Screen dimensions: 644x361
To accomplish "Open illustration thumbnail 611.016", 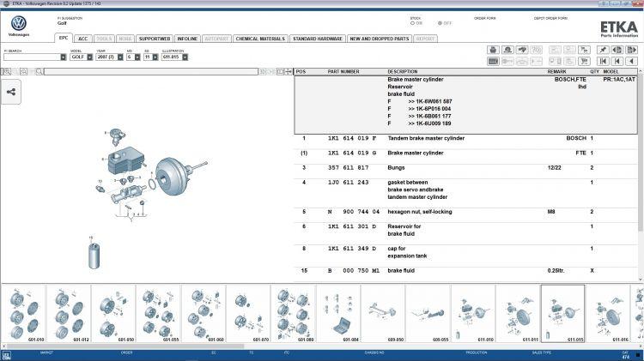I will 607,314.
